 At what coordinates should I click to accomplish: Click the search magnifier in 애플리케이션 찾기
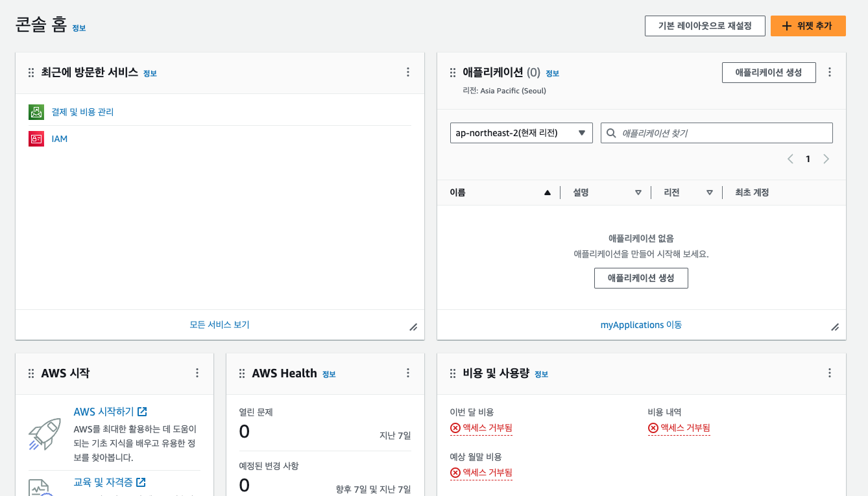click(x=611, y=134)
